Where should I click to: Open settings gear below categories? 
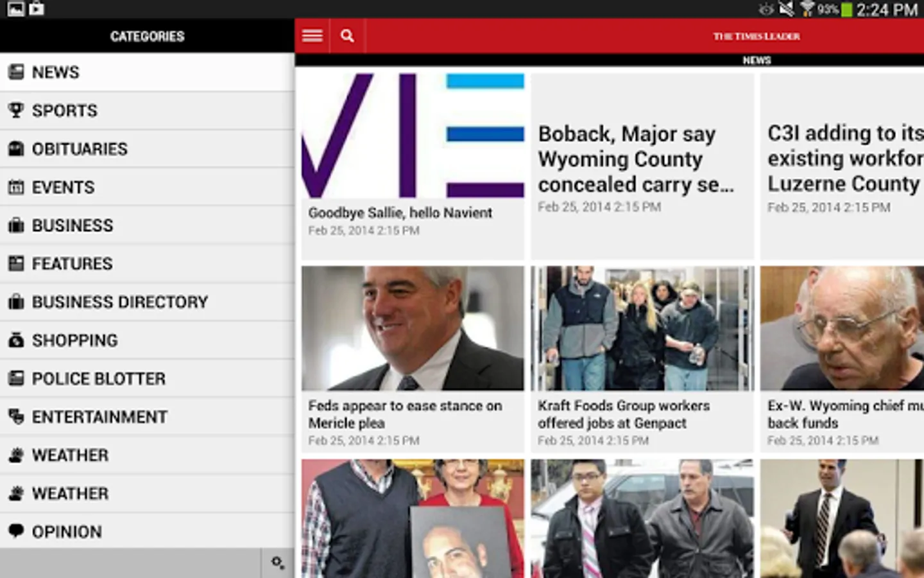277,563
